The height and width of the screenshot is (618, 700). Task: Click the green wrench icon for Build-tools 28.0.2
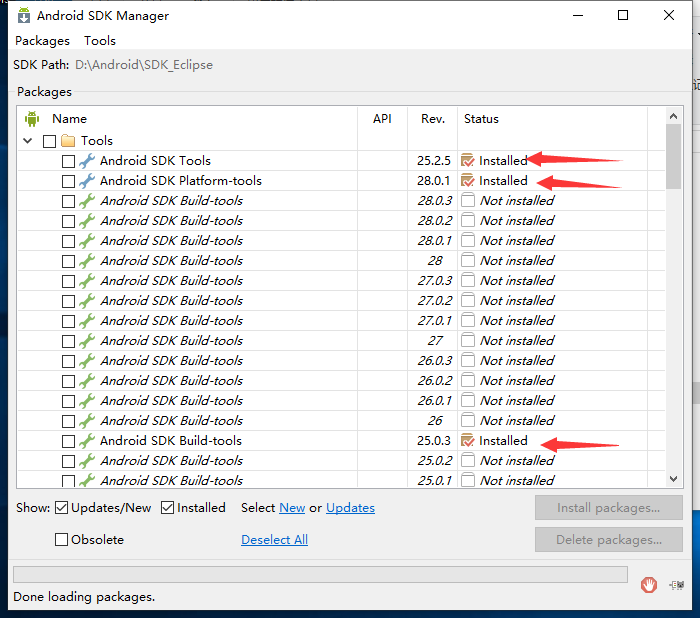pyautogui.click(x=87, y=221)
